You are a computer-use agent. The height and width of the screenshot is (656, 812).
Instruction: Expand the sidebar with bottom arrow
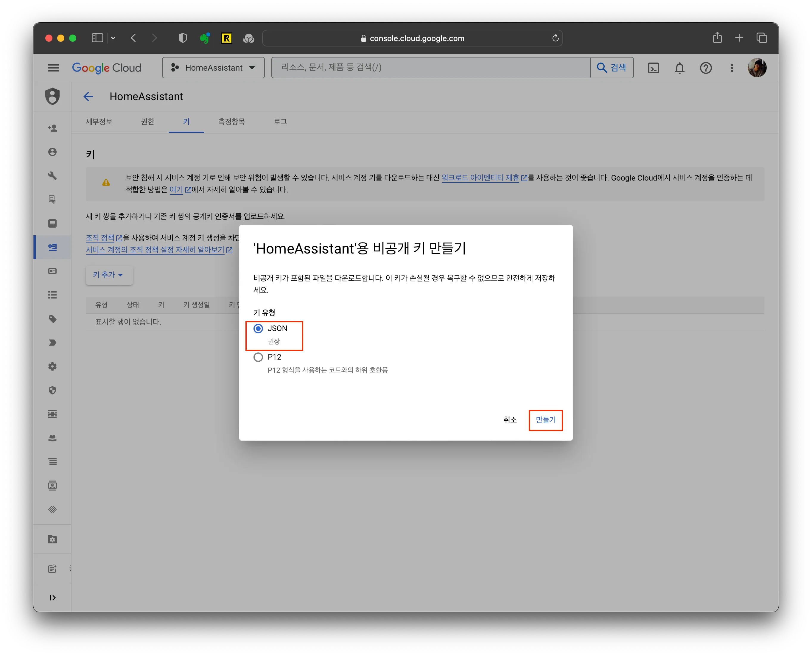pos(52,598)
